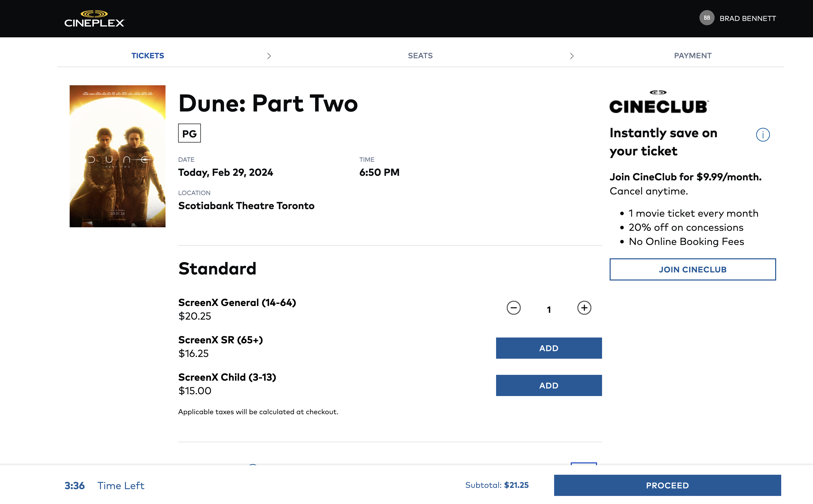This screenshot has height=504, width=813.
Task: Click the date Today, Feb 29, 2024
Action: [226, 172]
